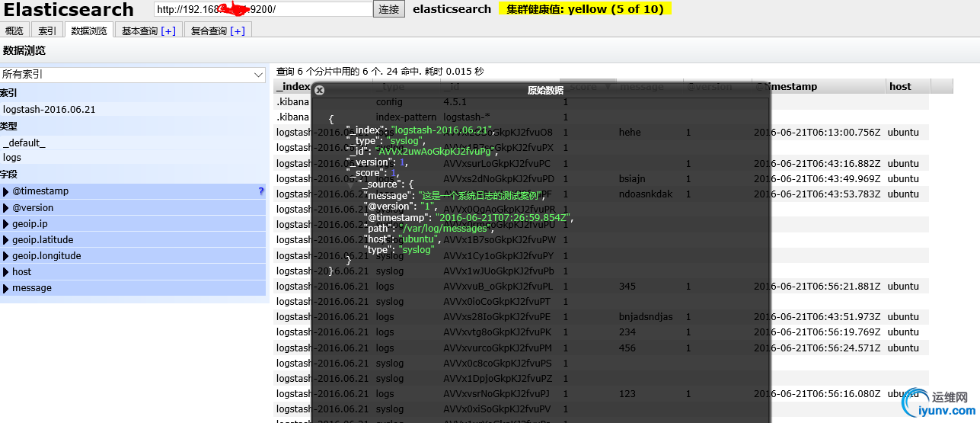This screenshot has height=423, width=980.
Task: Focus the Elasticsearch server URL field
Action: click(263, 9)
